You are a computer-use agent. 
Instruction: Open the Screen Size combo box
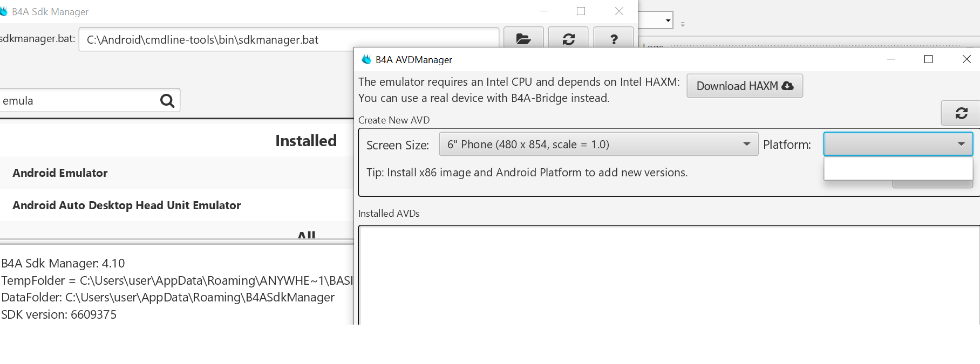pos(598,144)
